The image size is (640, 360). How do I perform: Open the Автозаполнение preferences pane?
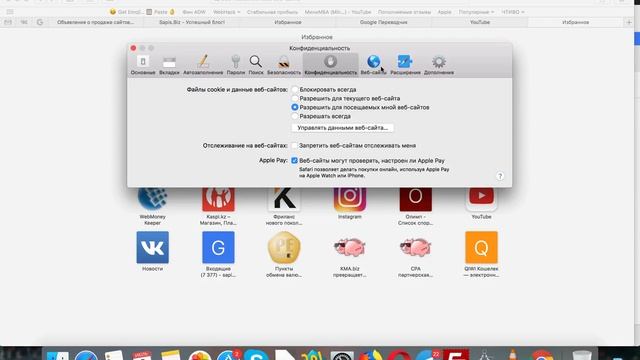[203, 65]
